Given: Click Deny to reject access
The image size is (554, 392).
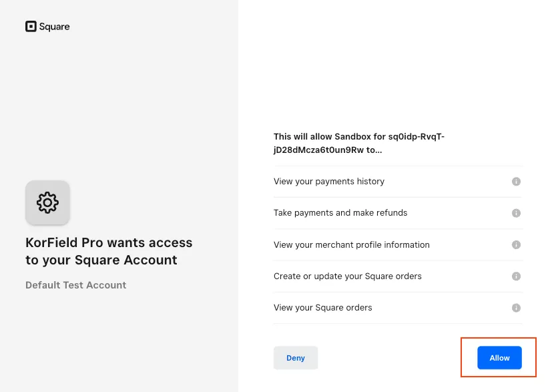Looking at the screenshot, I should pyautogui.click(x=296, y=357).
